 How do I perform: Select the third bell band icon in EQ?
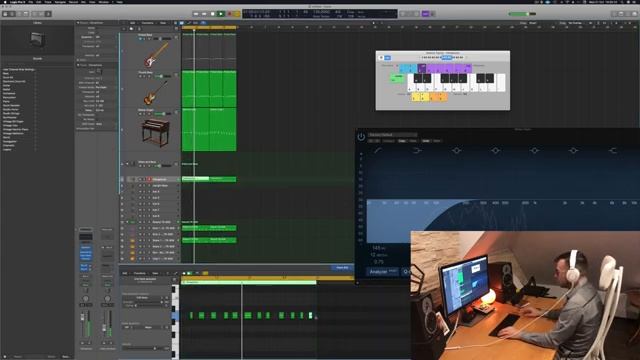(x=534, y=151)
